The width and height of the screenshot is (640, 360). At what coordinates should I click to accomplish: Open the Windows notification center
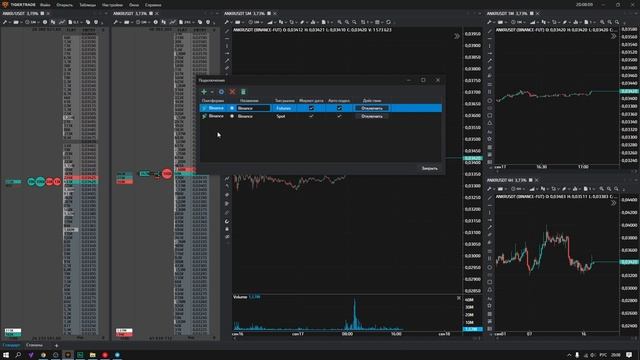pyautogui.click(x=629, y=355)
